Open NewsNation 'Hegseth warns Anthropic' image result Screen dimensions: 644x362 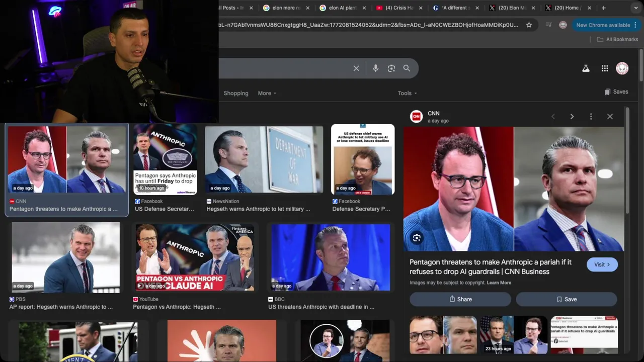pos(264,160)
